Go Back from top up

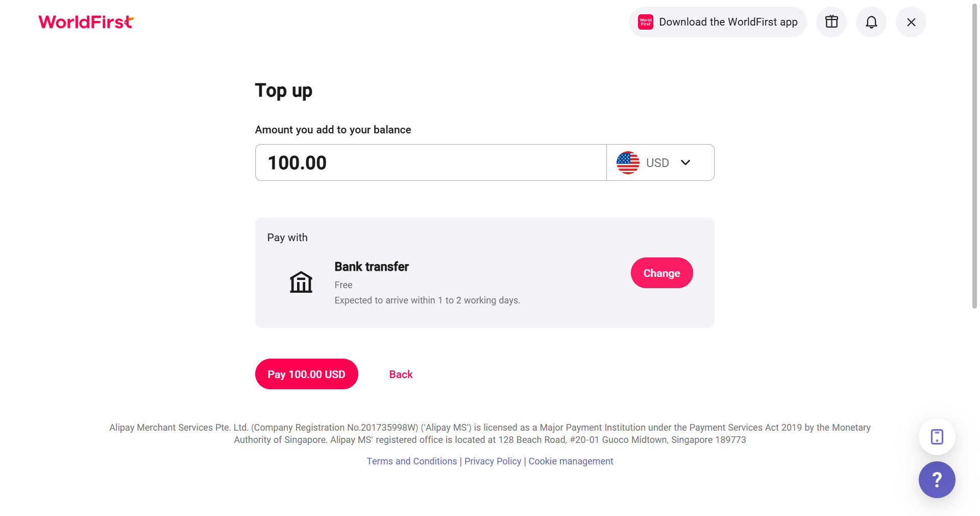(401, 374)
